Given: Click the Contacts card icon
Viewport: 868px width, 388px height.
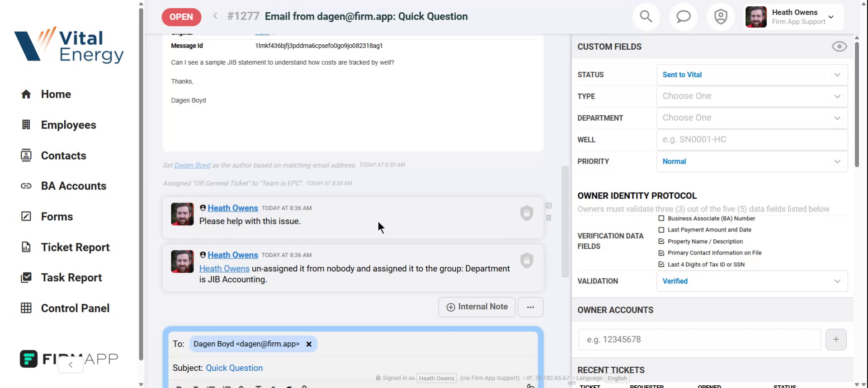Looking at the screenshot, I should point(26,155).
